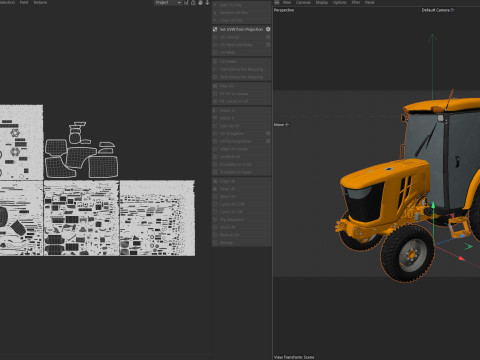Viewport: 480px width, 360px height.
Task: Click Cycle UV CW command
Action: [242, 212]
